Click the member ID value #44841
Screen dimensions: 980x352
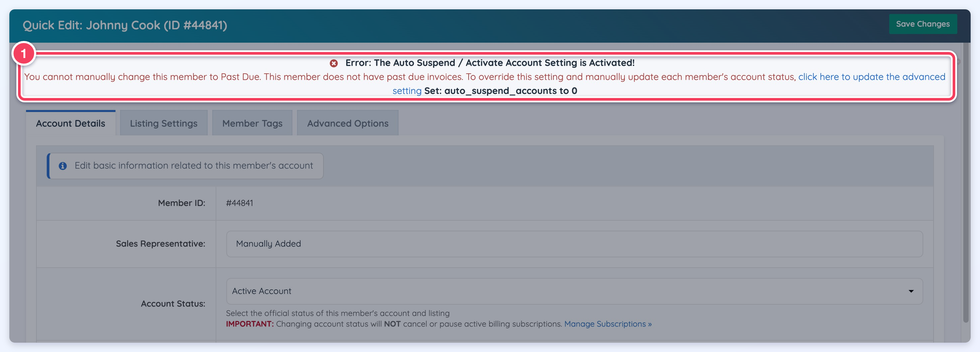tap(239, 203)
